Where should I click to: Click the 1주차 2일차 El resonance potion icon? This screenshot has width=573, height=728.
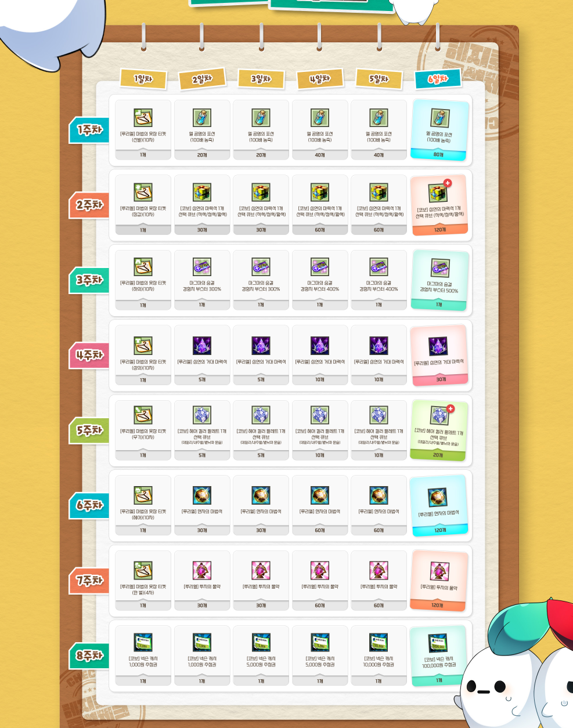202,118
